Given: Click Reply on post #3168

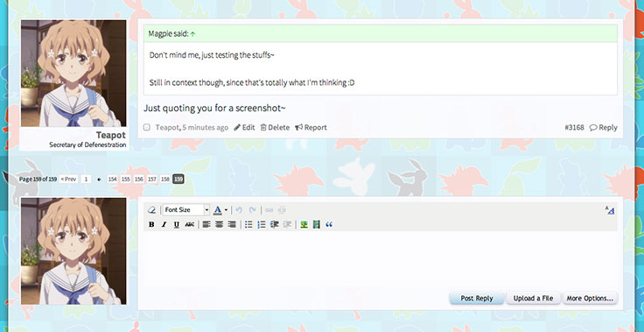Looking at the screenshot, I should pyautogui.click(x=604, y=128).
